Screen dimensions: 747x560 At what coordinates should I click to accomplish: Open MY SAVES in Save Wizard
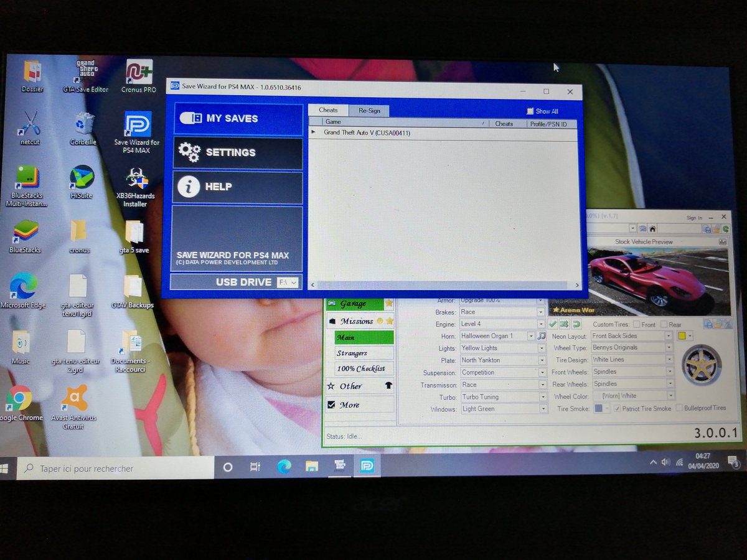click(238, 119)
